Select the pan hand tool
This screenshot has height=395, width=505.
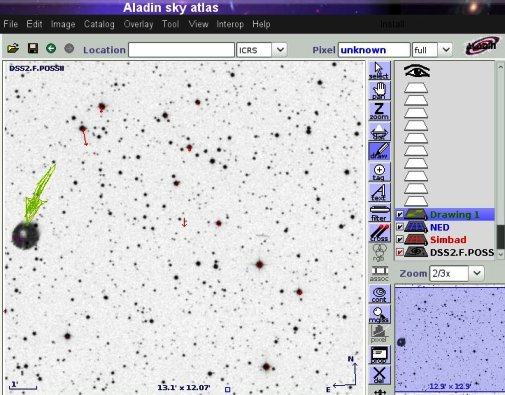point(379,91)
